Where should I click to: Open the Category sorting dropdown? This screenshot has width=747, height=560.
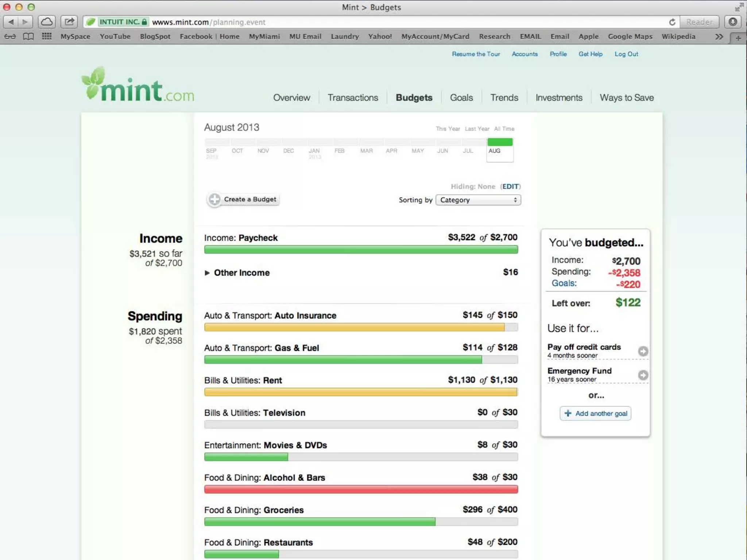tap(478, 200)
